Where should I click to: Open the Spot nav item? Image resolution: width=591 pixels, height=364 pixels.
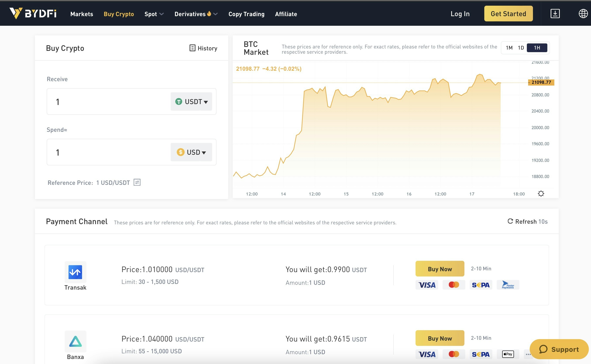[x=151, y=14]
